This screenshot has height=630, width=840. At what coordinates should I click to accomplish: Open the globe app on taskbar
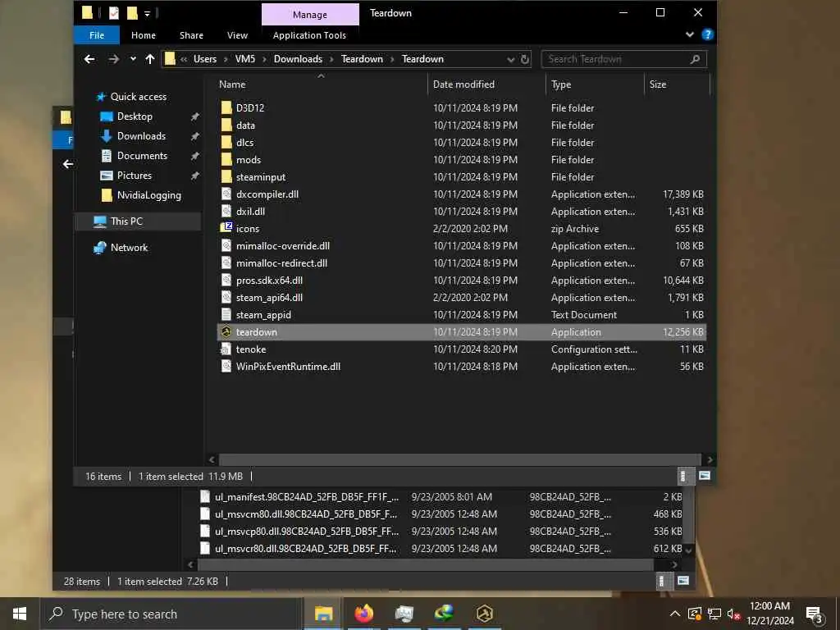pos(444,614)
